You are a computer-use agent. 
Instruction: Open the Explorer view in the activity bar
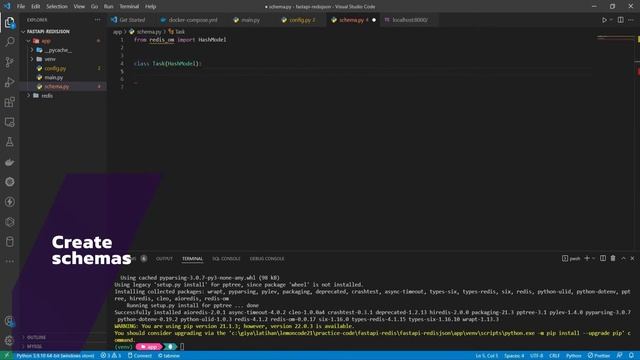coord(9,22)
